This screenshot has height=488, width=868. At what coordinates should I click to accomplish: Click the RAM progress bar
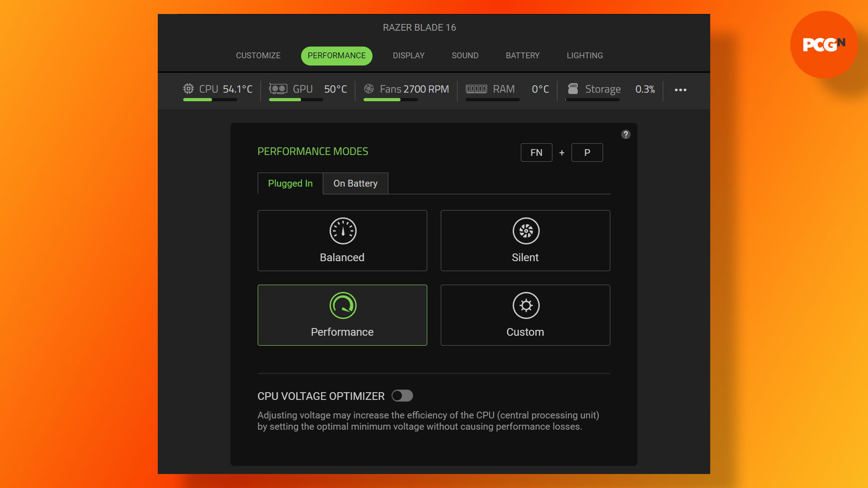point(493,99)
